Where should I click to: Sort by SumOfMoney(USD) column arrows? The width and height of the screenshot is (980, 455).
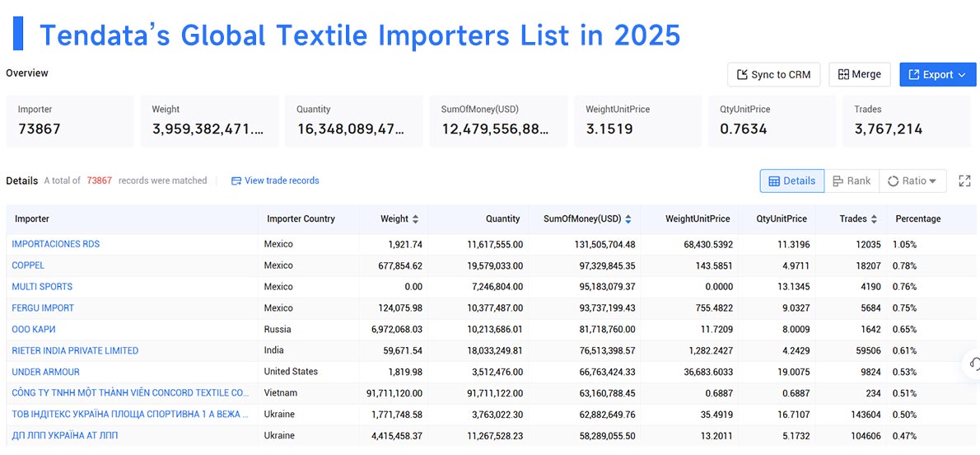(x=628, y=219)
